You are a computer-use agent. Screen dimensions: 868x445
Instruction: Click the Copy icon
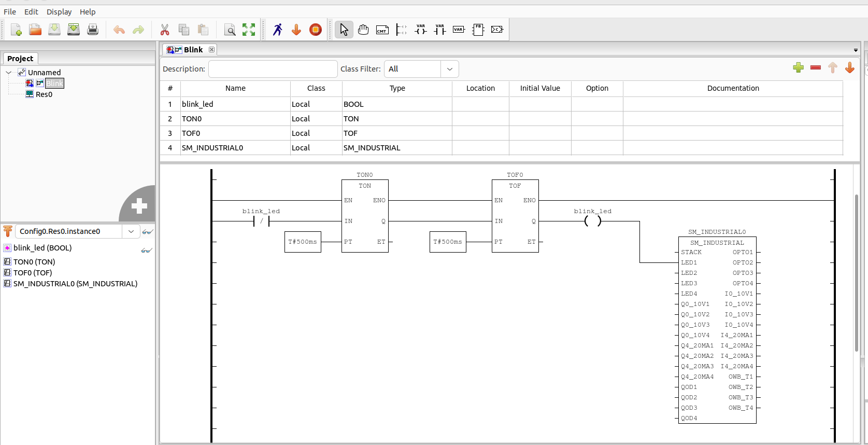[184, 30]
